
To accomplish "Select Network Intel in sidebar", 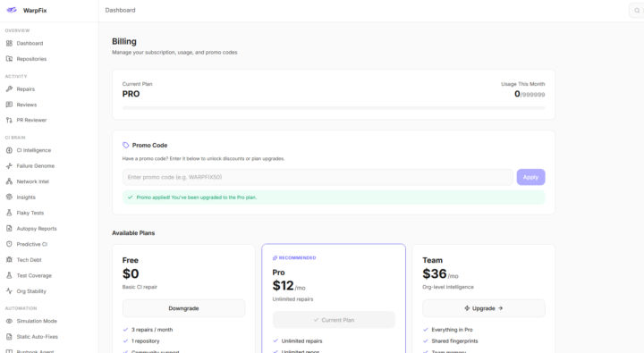I will [32, 181].
